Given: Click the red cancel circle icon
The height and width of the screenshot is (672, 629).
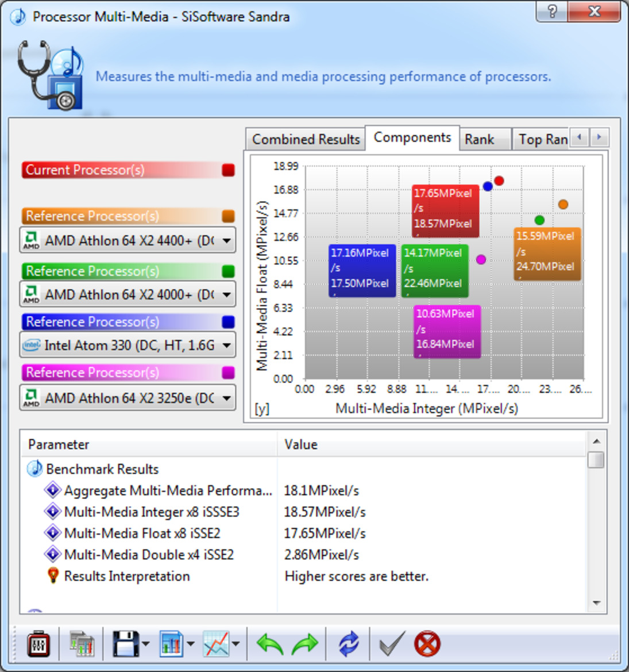Looking at the screenshot, I should pyautogui.click(x=427, y=644).
